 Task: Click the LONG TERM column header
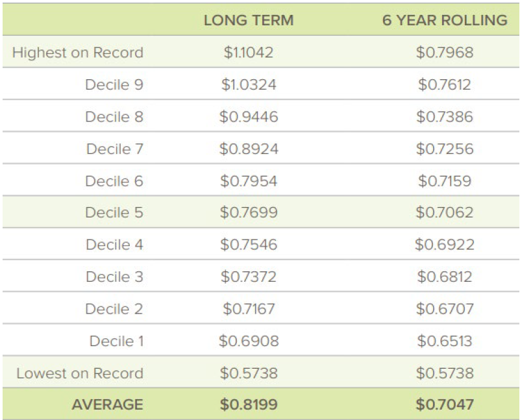249,20
